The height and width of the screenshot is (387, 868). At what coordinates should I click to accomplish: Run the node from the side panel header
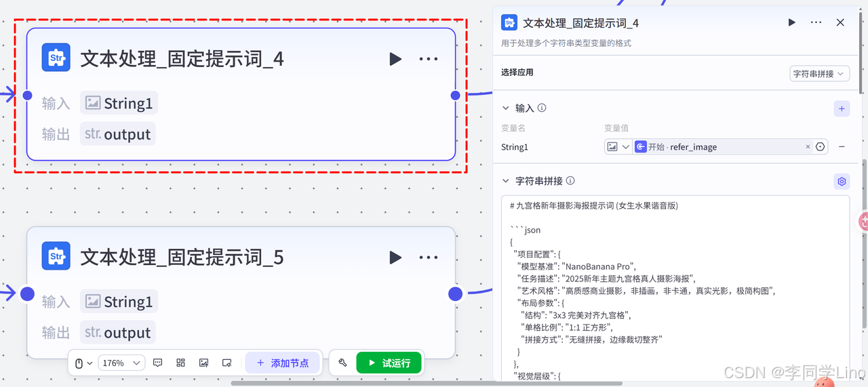tap(791, 22)
